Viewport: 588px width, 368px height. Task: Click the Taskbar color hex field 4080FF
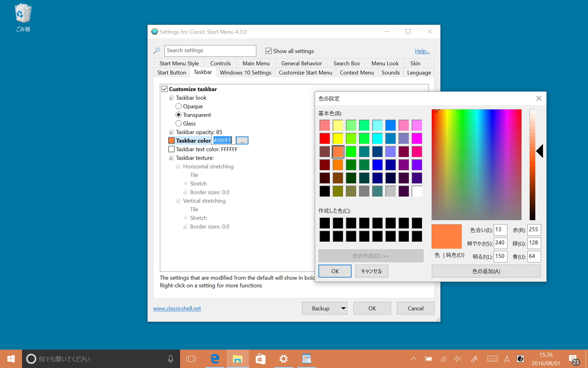[x=222, y=141]
